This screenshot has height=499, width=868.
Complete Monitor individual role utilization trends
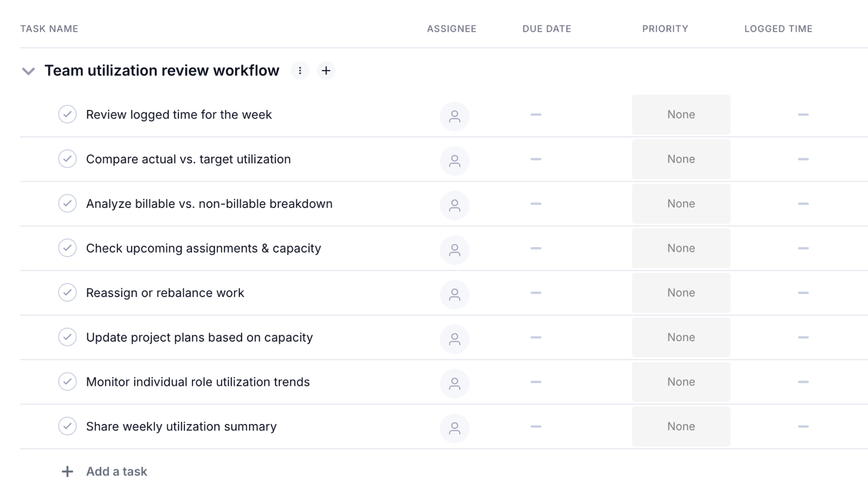pyautogui.click(x=67, y=382)
